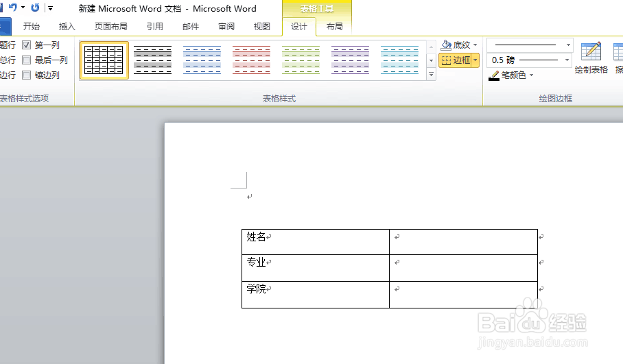Open the Undo history dropdown arrow
Screen dimensions: 623x364
pos(23,8)
